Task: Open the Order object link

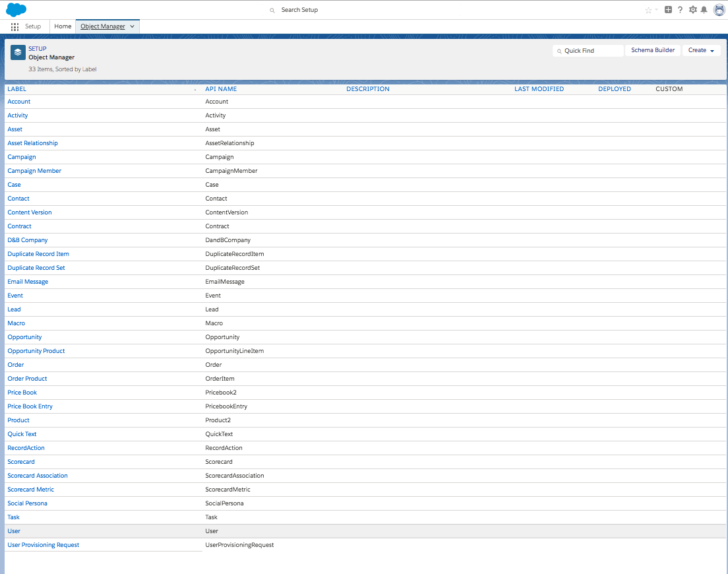Action: pyautogui.click(x=15, y=365)
